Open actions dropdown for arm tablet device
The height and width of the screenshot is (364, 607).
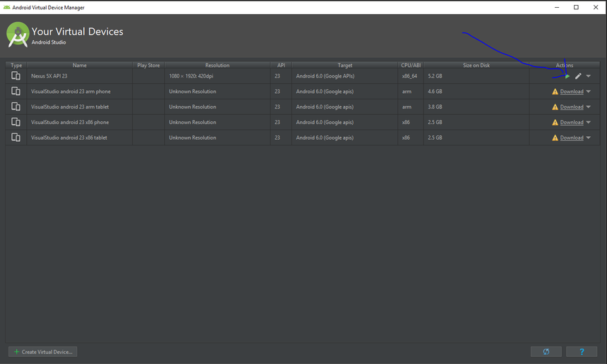pos(589,107)
